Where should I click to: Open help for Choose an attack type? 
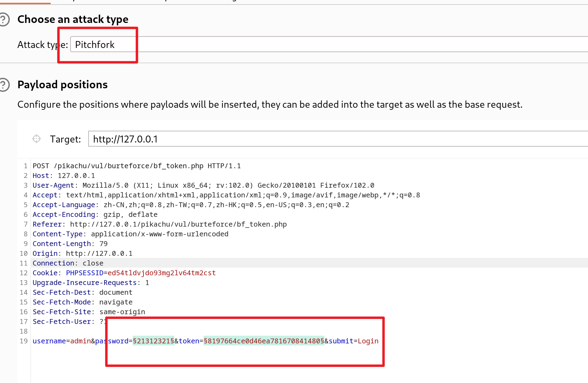click(4, 19)
